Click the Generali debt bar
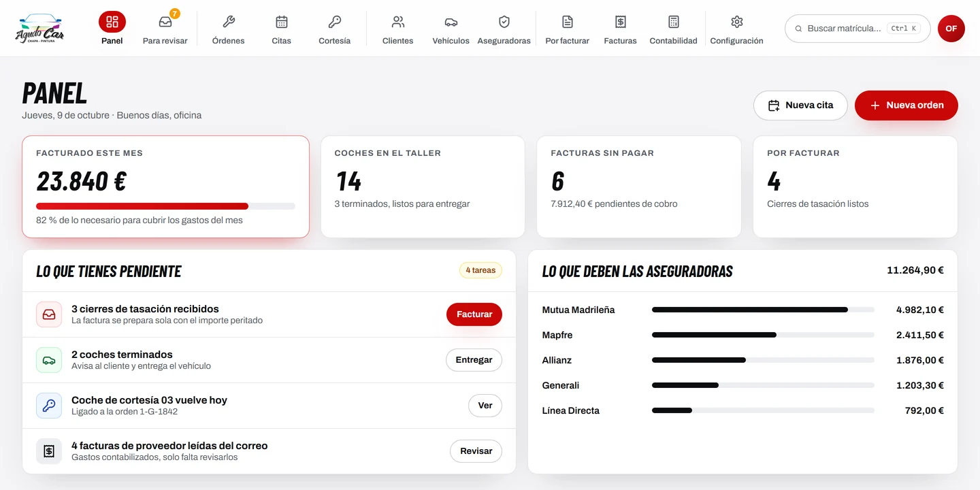This screenshot has width=980, height=490. 763,385
